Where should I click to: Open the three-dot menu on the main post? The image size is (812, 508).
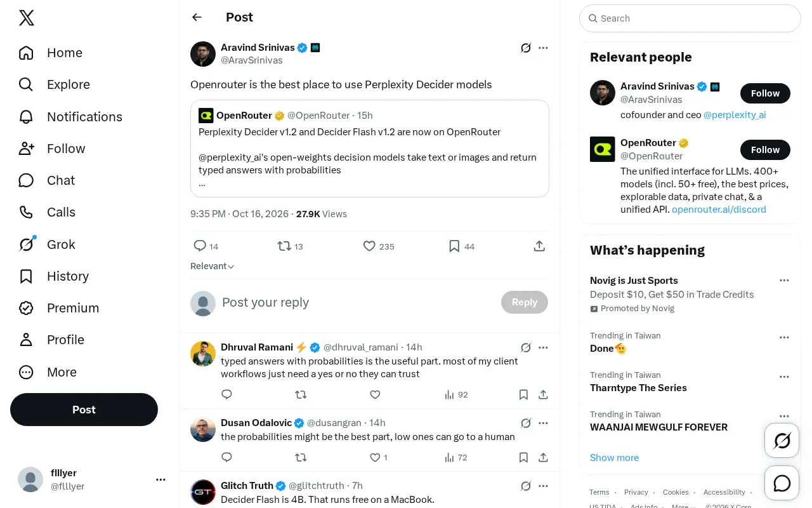(543, 48)
